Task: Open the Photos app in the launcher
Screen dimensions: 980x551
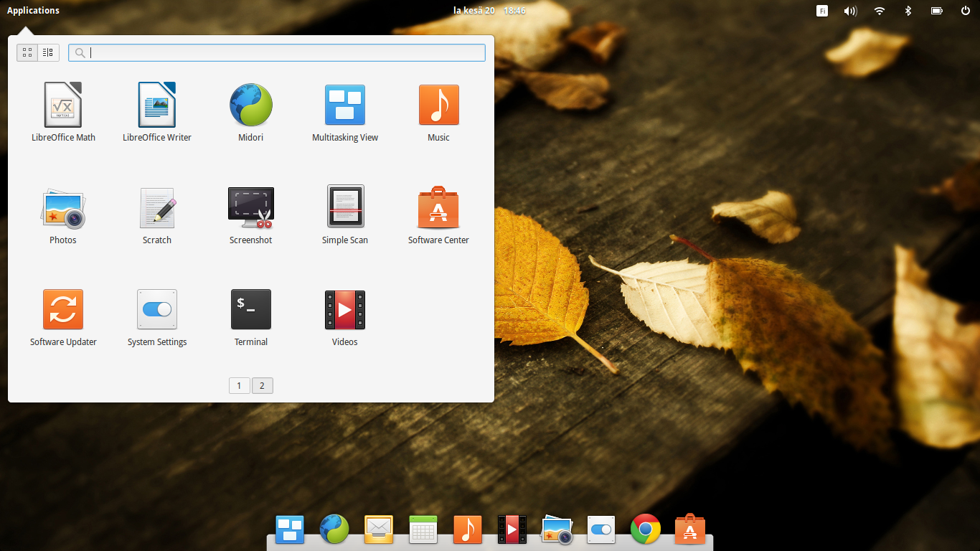Action: coord(63,215)
